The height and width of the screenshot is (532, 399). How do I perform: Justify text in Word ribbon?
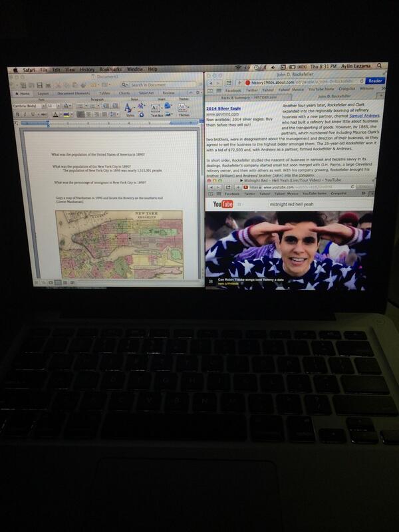point(104,114)
